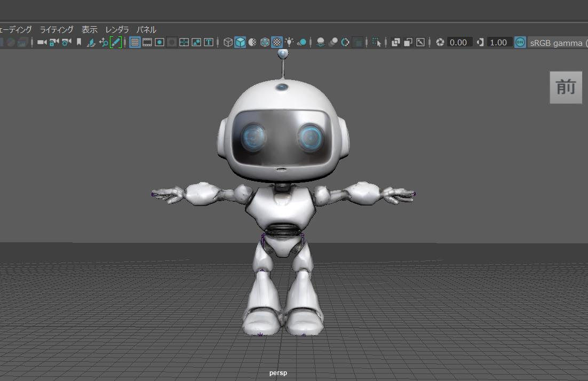Reset exposure with the aperture icon
The width and height of the screenshot is (588, 381).
440,42
